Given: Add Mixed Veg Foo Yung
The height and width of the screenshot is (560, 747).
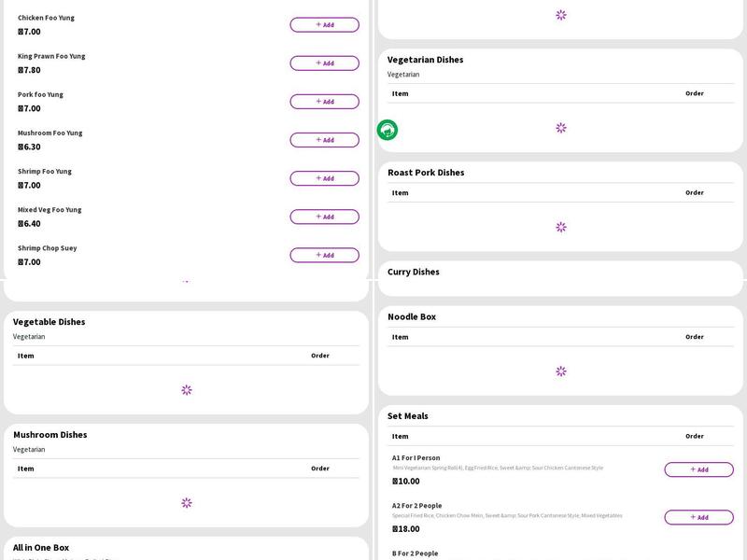Looking at the screenshot, I should coord(324,217).
